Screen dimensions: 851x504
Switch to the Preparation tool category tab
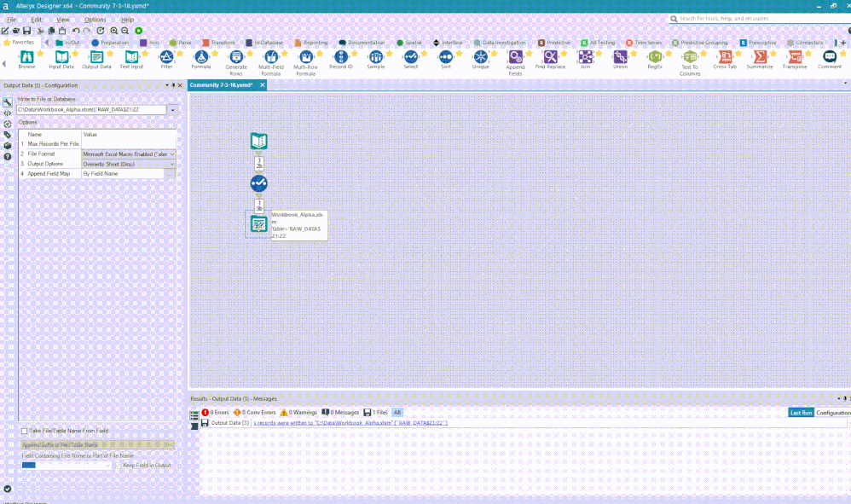point(110,43)
